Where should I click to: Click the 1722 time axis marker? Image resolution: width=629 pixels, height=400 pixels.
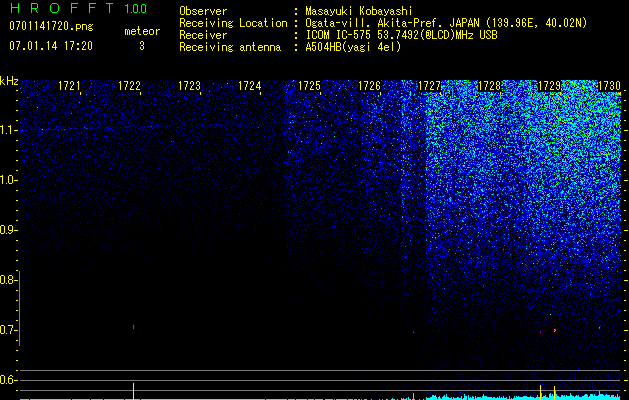129,86
